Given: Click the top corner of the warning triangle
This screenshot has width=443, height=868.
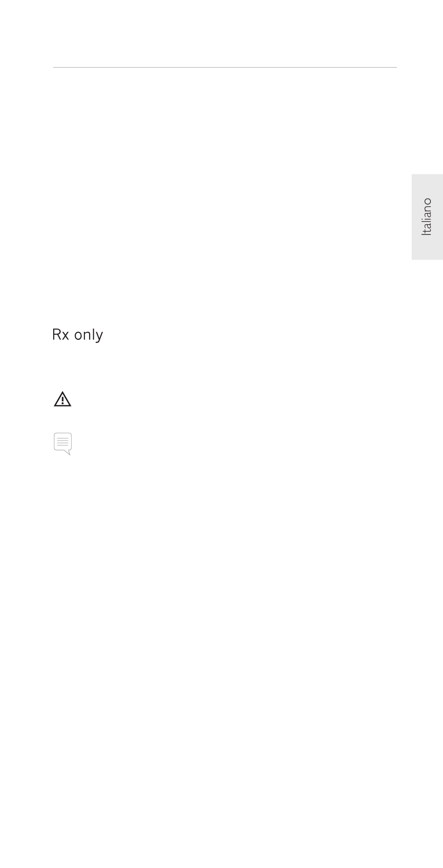Looking at the screenshot, I should point(62,393).
